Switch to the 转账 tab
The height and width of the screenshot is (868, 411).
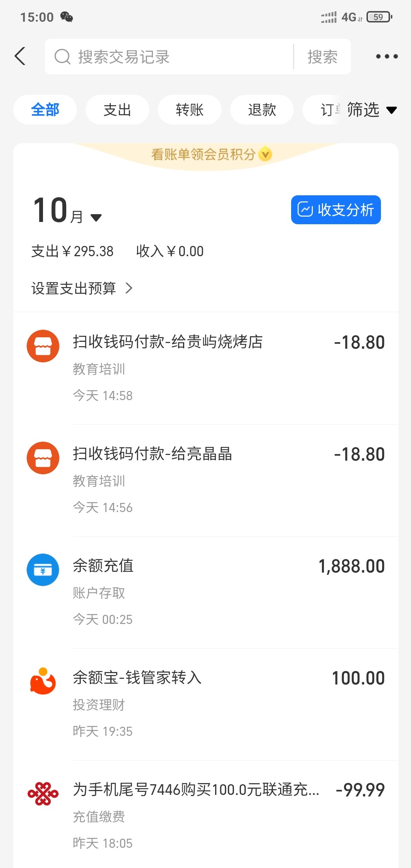(x=190, y=110)
